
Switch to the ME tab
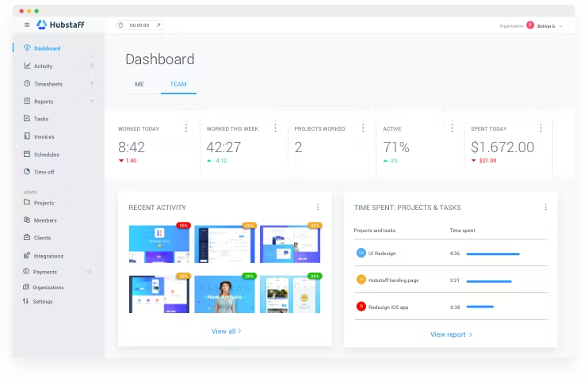click(139, 84)
